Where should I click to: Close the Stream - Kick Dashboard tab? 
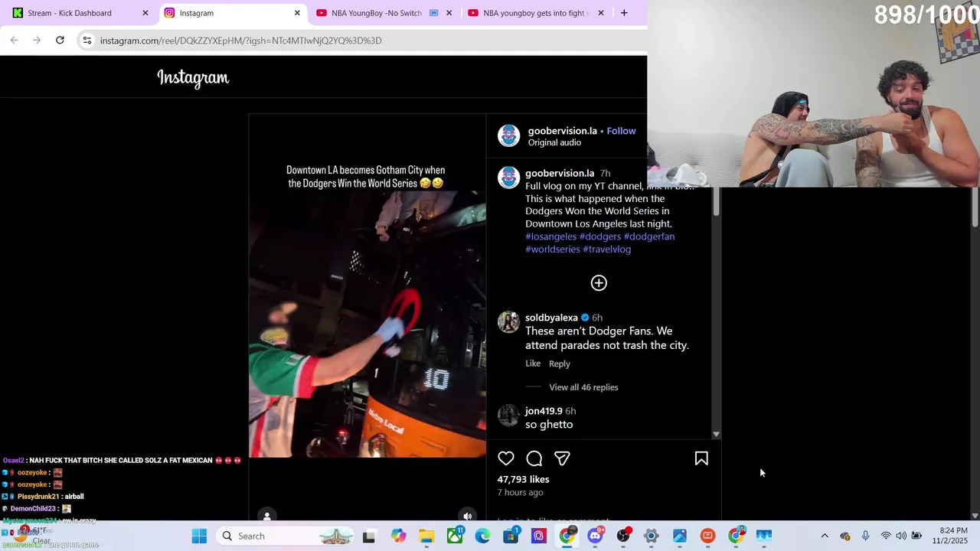(145, 13)
